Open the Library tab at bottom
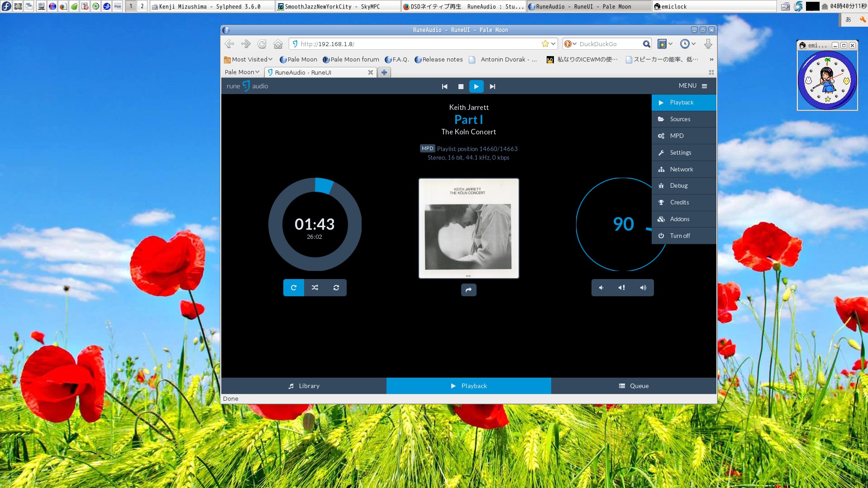This screenshot has width=868, height=488. (304, 386)
